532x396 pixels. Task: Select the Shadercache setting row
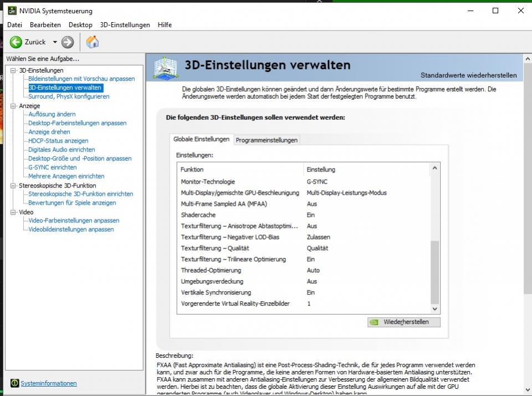[304, 215]
